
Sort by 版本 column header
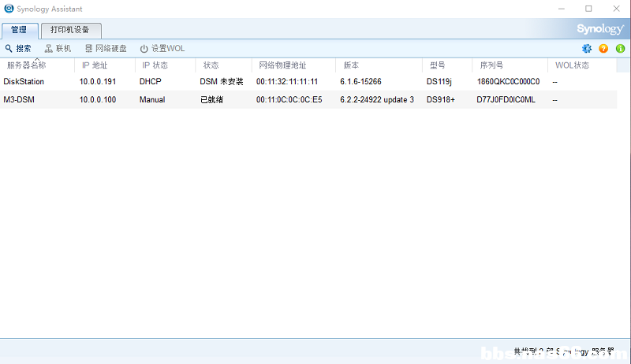point(379,65)
